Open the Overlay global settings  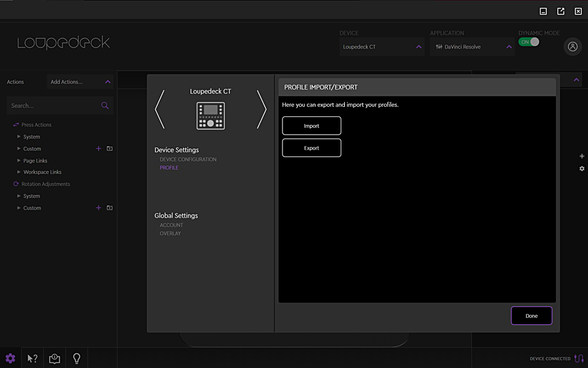(170, 233)
